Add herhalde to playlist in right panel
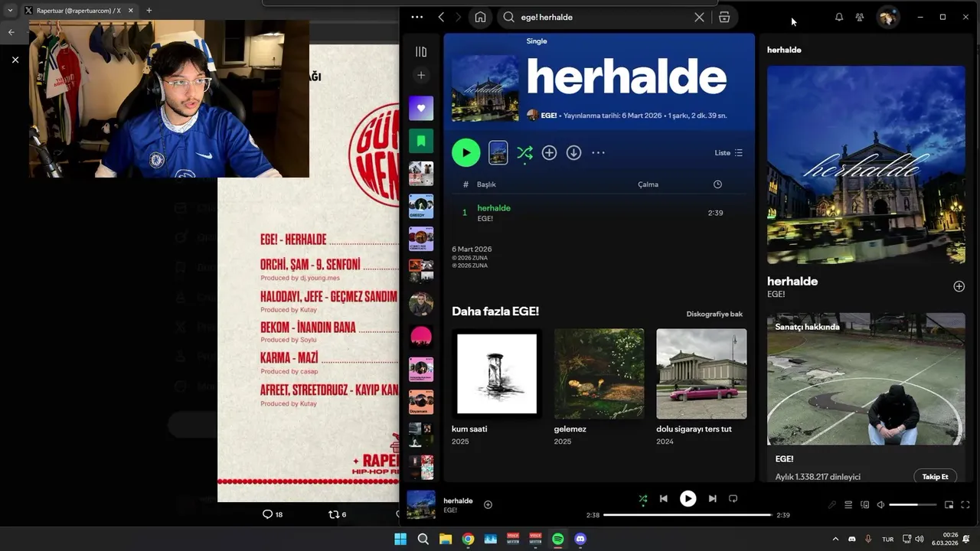 [x=959, y=286]
